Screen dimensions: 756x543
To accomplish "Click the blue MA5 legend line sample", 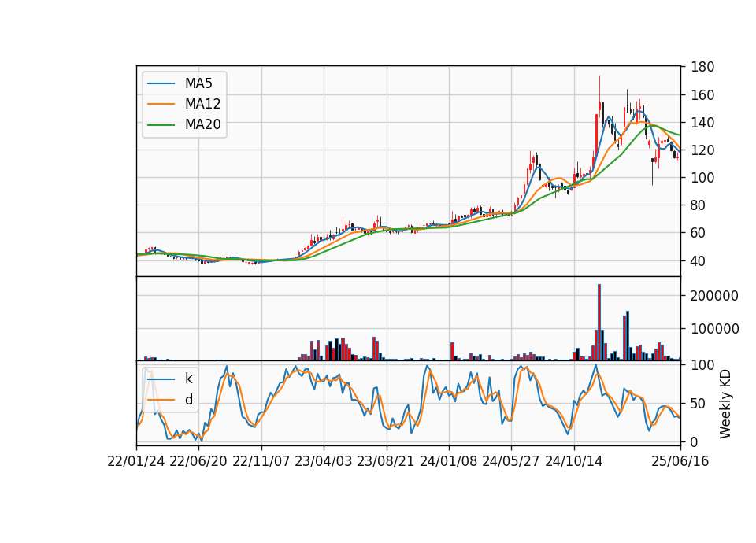I will pos(161,83).
